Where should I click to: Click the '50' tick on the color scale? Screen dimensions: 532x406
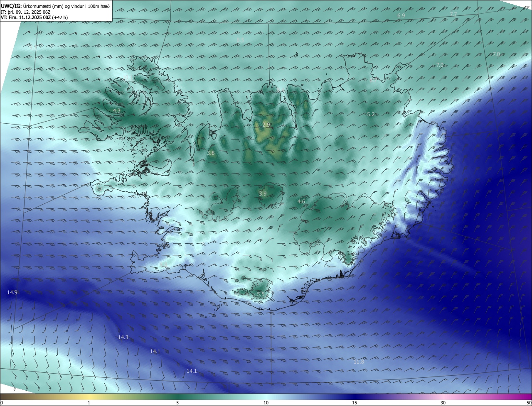[529, 403]
